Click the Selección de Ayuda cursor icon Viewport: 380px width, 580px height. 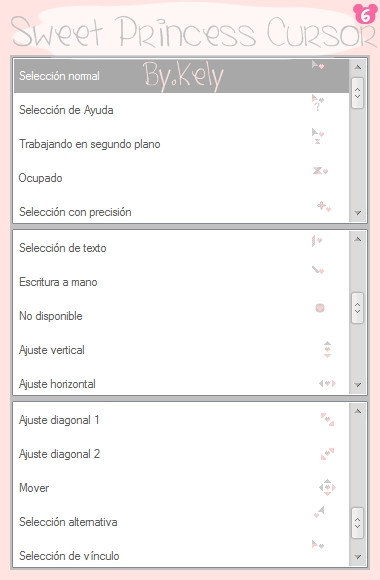pos(317,103)
